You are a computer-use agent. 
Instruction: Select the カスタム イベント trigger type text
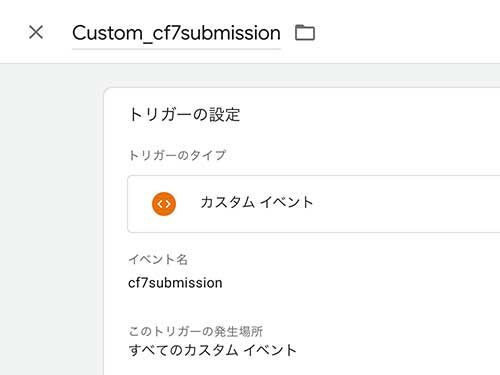(257, 202)
